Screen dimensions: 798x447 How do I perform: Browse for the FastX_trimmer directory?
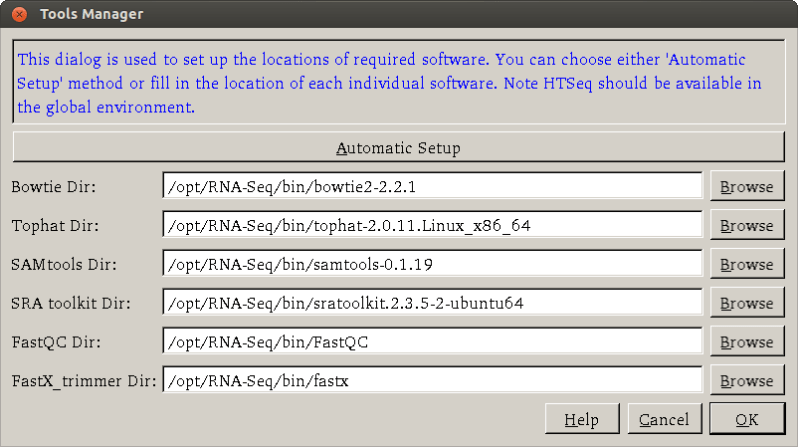(747, 380)
